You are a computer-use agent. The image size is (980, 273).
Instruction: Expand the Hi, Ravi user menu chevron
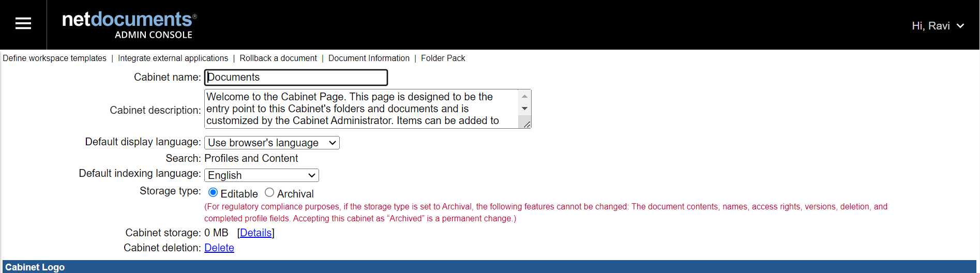[x=960, y=26]
